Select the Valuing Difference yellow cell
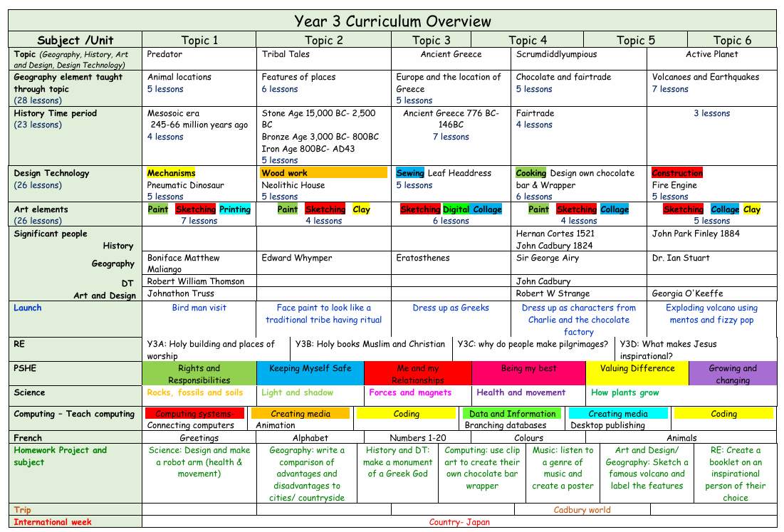This screenshot has width=784, height=532. [637, 369]
